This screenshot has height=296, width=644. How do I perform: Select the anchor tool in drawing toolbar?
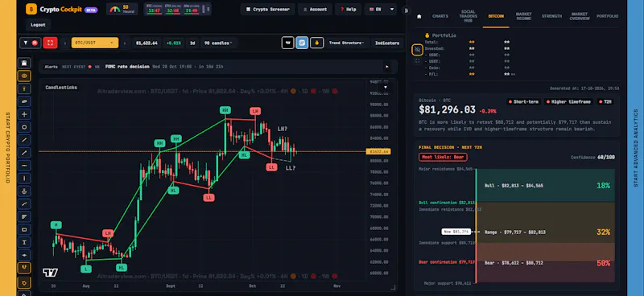tap(24, 191)
